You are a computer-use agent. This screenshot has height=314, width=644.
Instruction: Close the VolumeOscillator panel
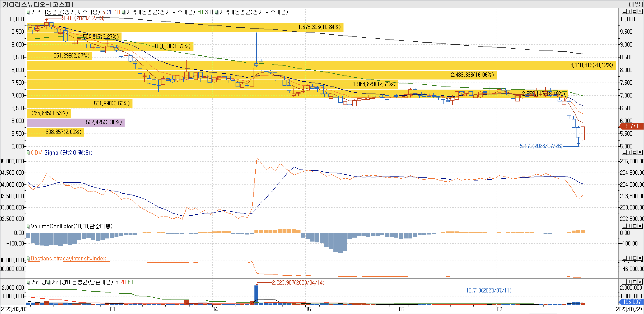click(640, 226)
